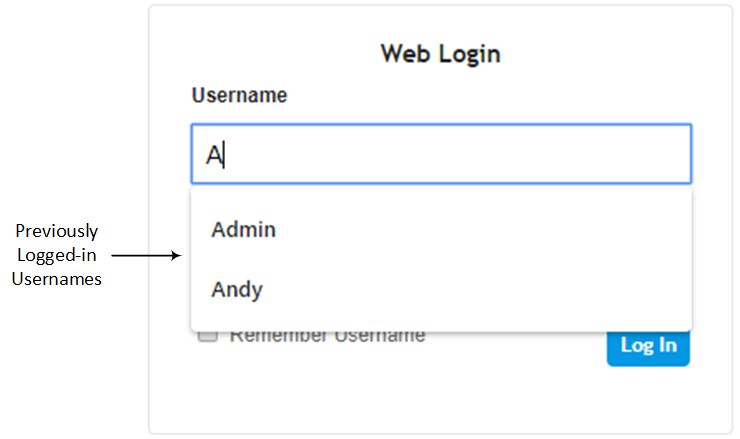The height and width of the screenshot is (439, 740).
Task: Click blank space right of Admin suggestion
Action: [x=500, y=230]
